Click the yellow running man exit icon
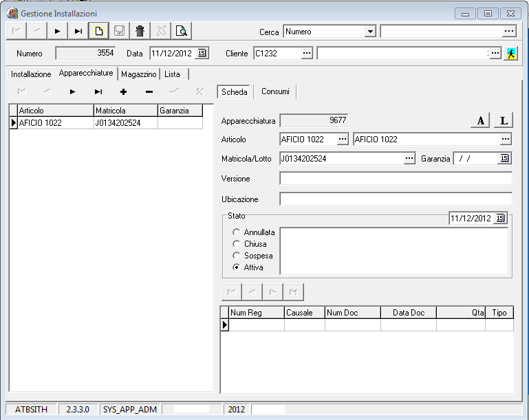529x420 pixels. pos(511,53)
